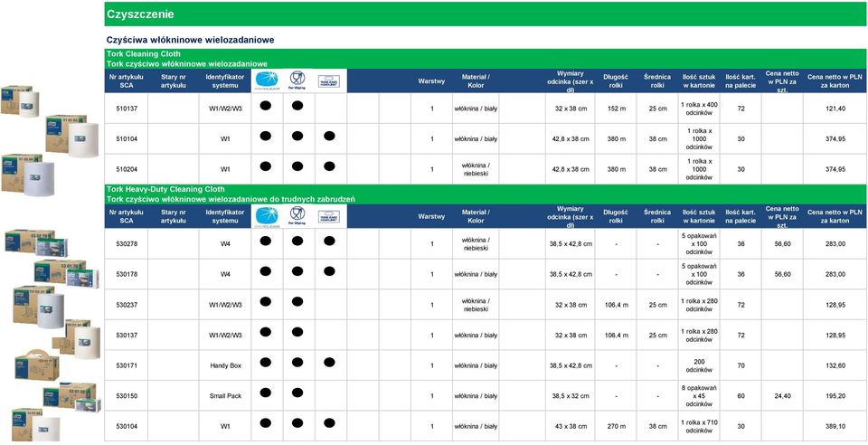Select article number 530178

(x=127, y=275)
